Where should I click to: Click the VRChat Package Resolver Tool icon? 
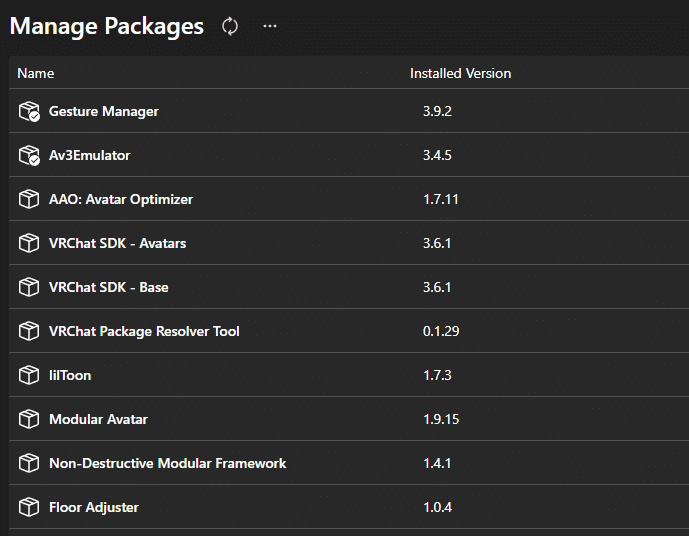pyautogui.click(x=29, y=331)
